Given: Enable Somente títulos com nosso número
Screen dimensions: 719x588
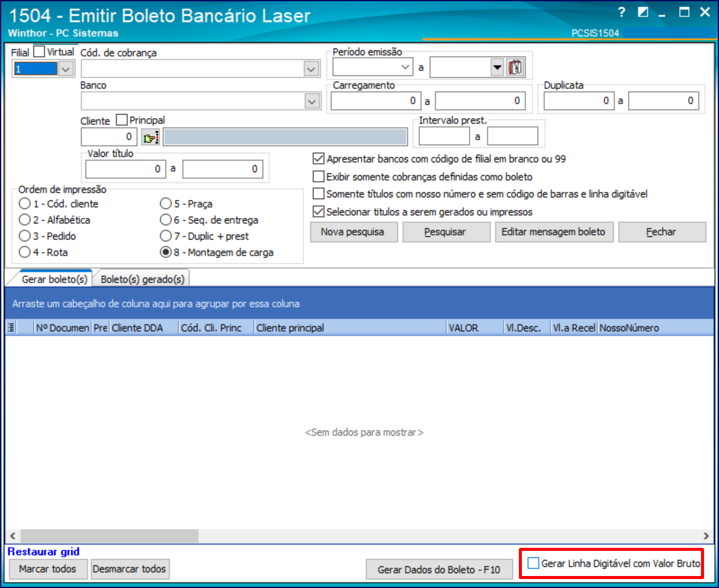Looking at the screenshot, I should tap(319, 194).
